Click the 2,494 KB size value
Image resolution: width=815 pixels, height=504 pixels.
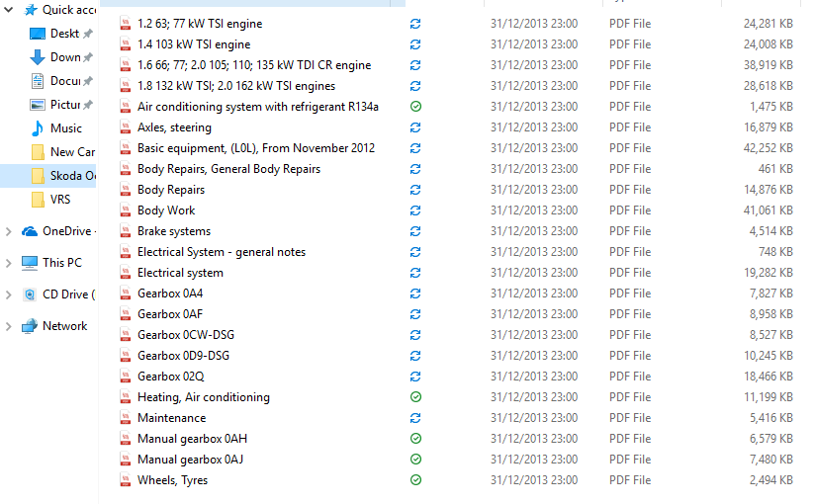click(x=770, y=480)
